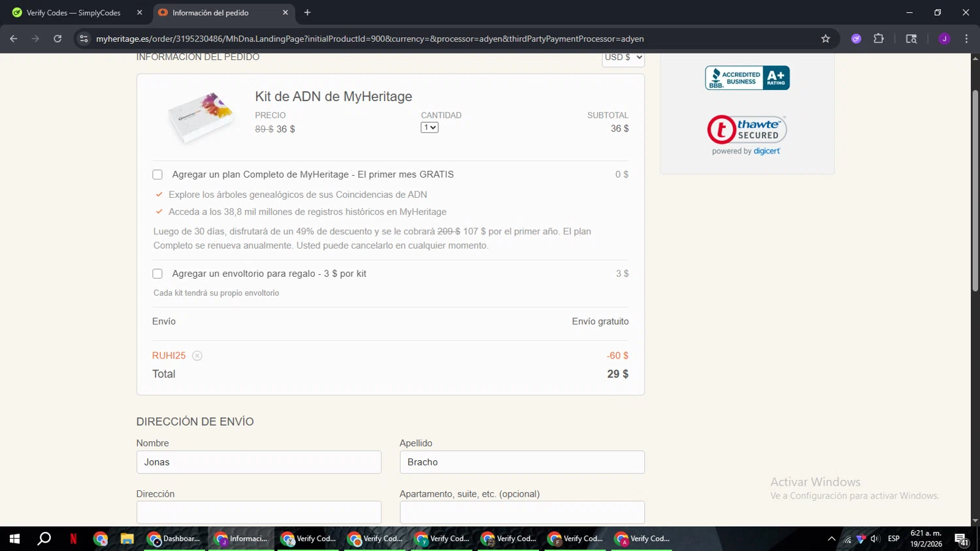The image size is (980, 551).
Task: Open the Chrome profile avatar J
Action: click(x=944, y=39)
